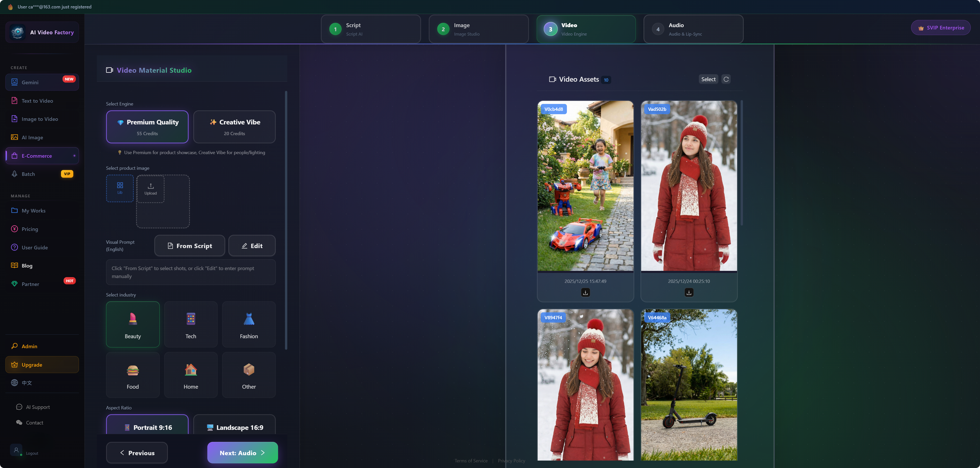The width and height of the screenshot is (980, 468).
Task: Switch engine to Creative Vibe
Action: click(234, 126)
